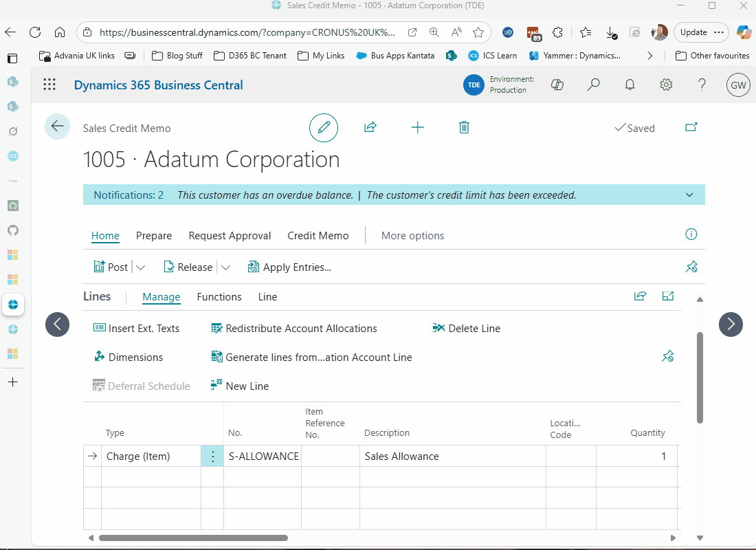Click the back arrow button
Image resolution: width=756 pixels, height=550 pixels.
57,126
